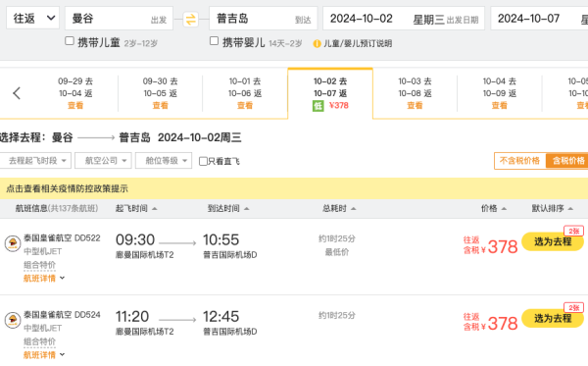This screenshot has height=366, width=588.
Task: Check the 携带儿童 checkbox
Action: [x=70, y=41]
